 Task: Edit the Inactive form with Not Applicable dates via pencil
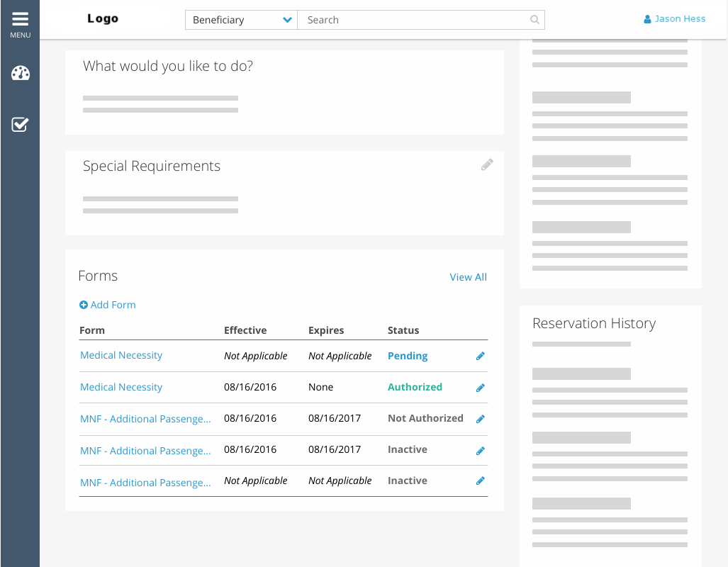pos(481,481)
